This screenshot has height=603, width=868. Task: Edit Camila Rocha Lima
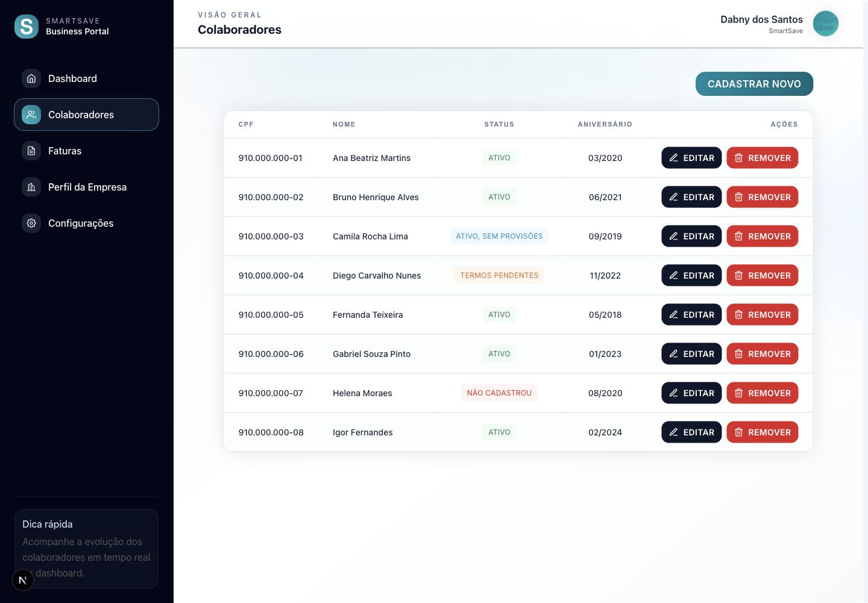tap(691, 236)
